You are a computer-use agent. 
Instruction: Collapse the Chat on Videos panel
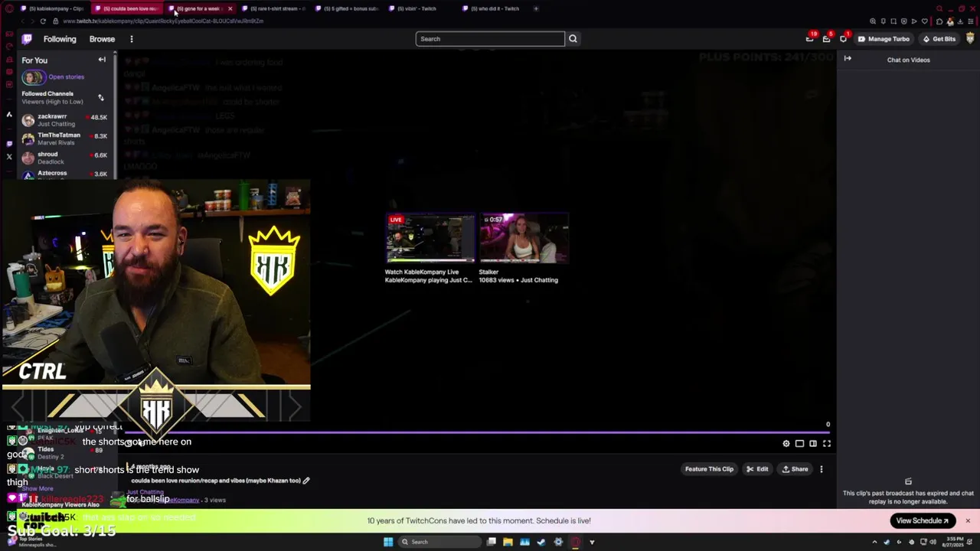pos(848,59)
